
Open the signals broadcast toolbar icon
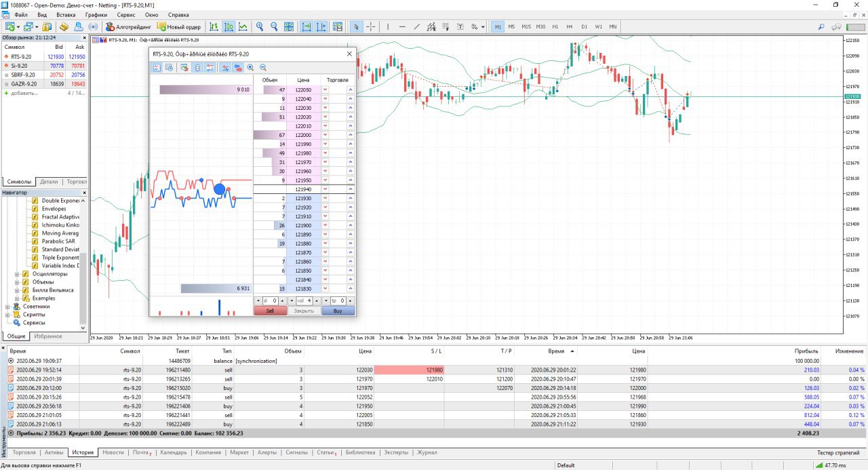pyautogui.click(x=93, y=27)
